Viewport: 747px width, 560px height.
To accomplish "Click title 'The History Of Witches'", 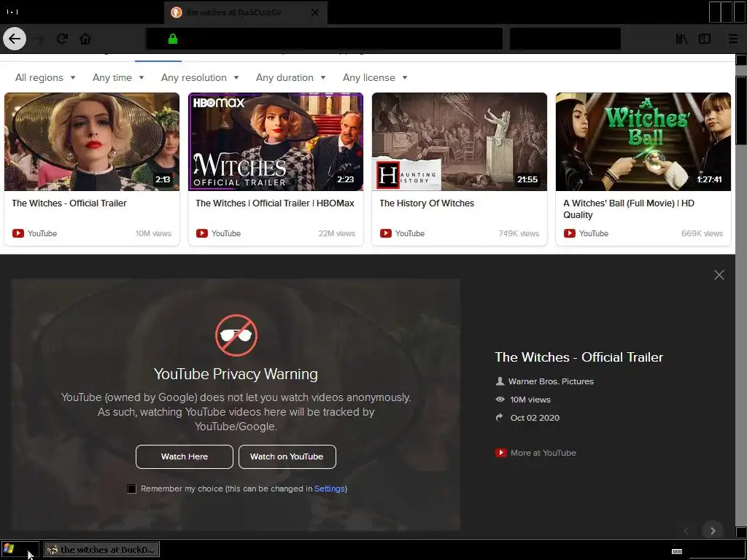I will pyautogui.click(x=427, y=203).
